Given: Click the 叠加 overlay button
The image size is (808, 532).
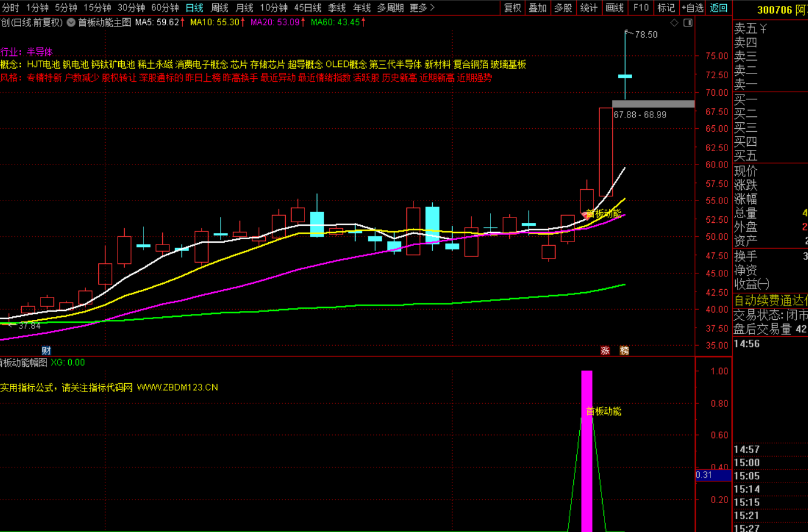Looking at the screenshot, I should [x=537, y=8].
